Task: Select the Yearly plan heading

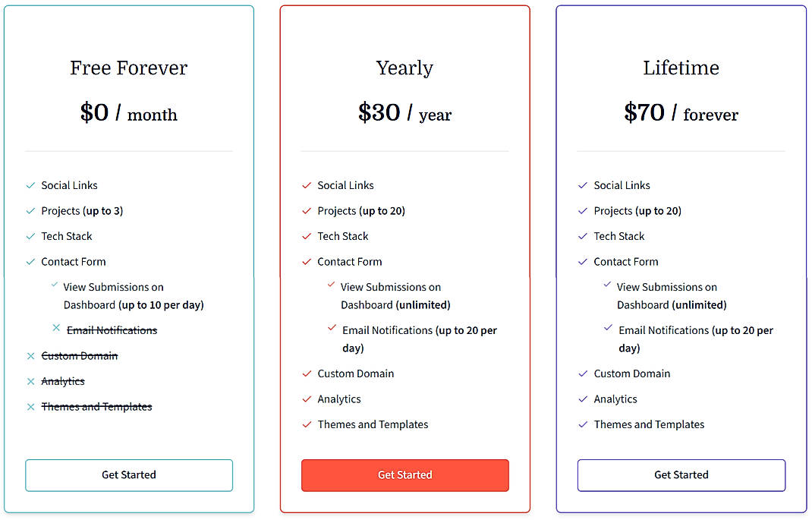Action: (x=404, y=68)
